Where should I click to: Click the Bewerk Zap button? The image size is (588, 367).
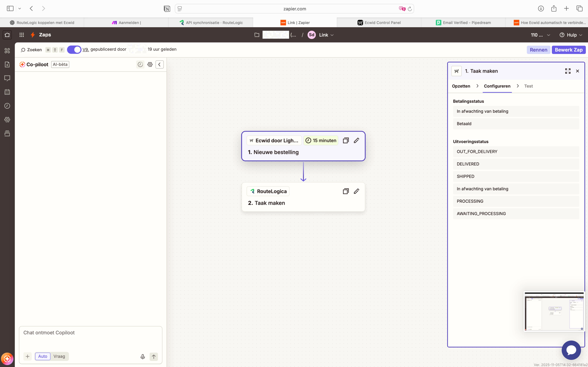[x=568, y=50]
